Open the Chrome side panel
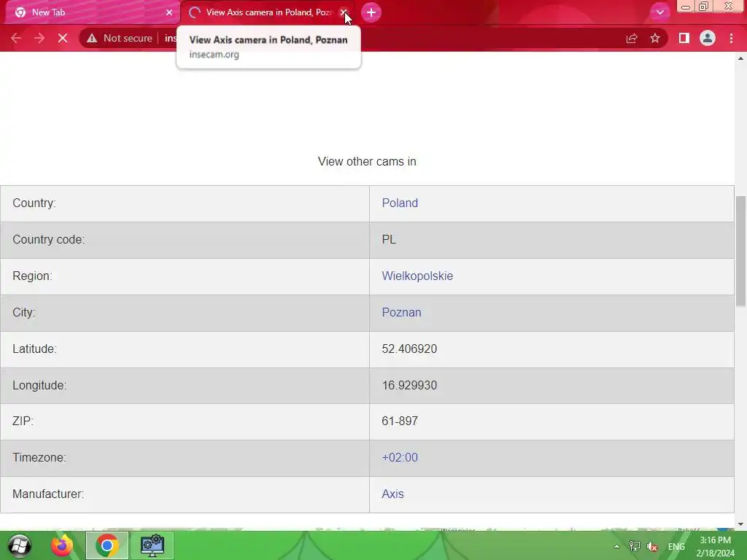 pos(684,38)
